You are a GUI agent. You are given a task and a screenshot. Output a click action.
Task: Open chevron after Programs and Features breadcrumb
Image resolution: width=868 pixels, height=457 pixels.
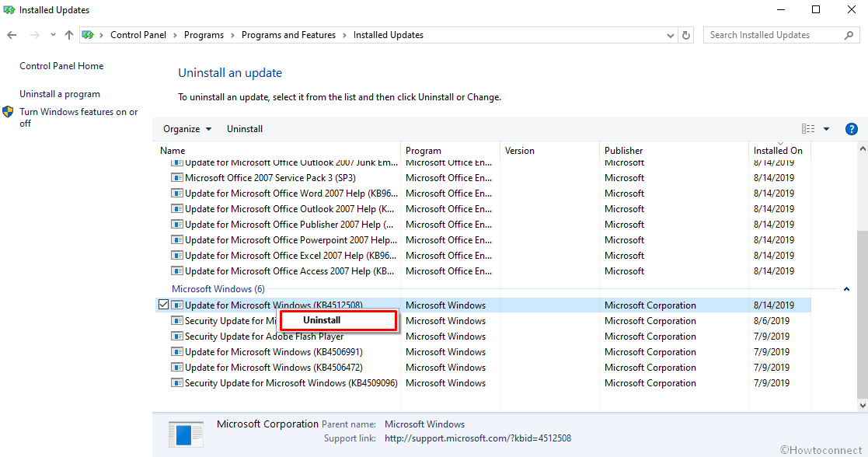click(344, 35)
